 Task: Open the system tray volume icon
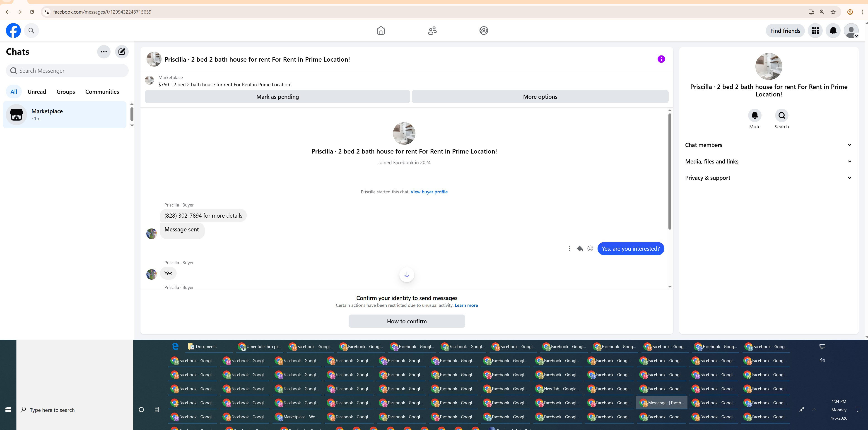coord(822,360)
